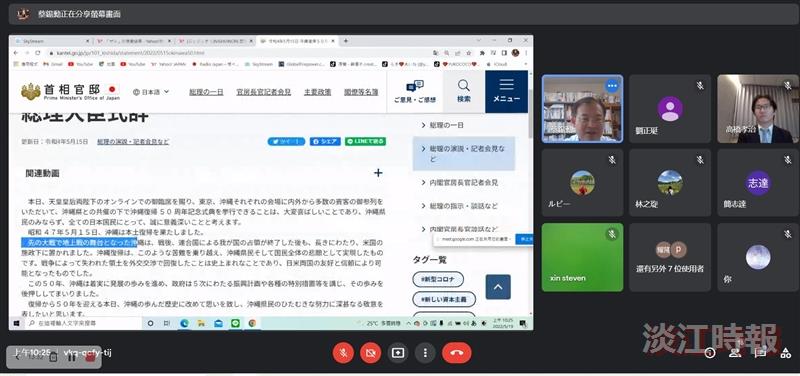Select the 高橋孝治 video tile
The height and width of the screenshot is (376, 800).
[x=758, y=109]
